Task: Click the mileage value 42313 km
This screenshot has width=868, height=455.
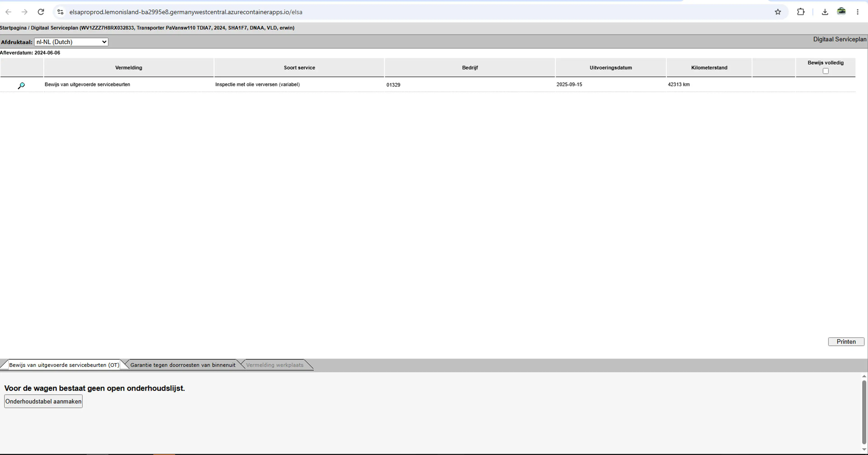Action: point(679,84)
